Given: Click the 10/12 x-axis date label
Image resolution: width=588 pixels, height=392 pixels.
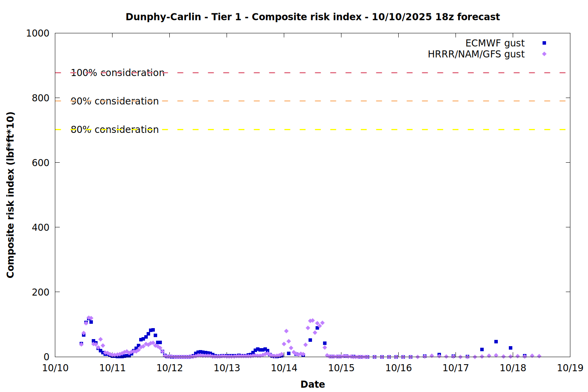Looking at the screenshot, I should point(170,368).
